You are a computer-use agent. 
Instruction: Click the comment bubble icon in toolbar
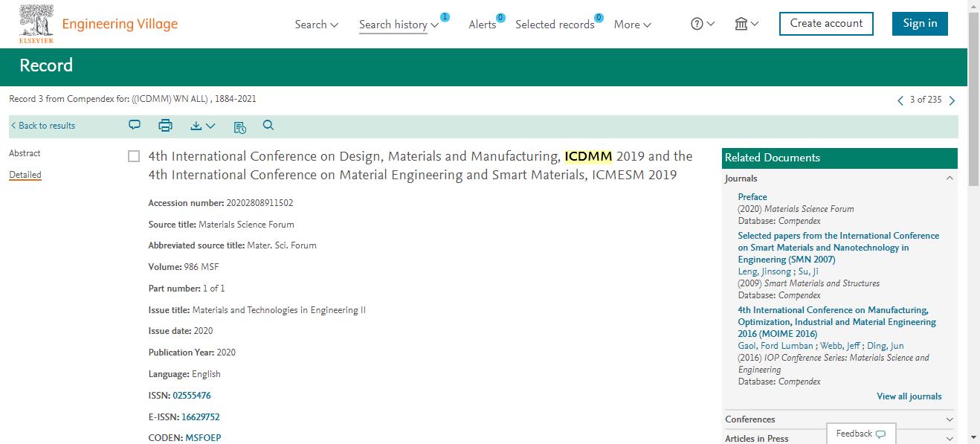135,126
